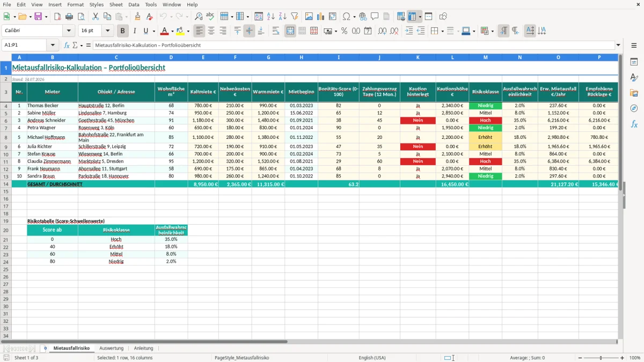
Task: Open the Styles menu
Action: [97, 4]
